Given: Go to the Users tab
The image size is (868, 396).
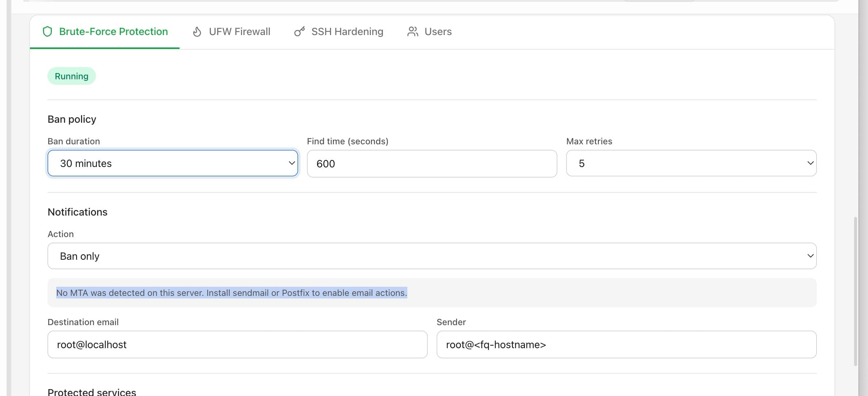Looking at the screenshot, I should click(x=429, y=32).
